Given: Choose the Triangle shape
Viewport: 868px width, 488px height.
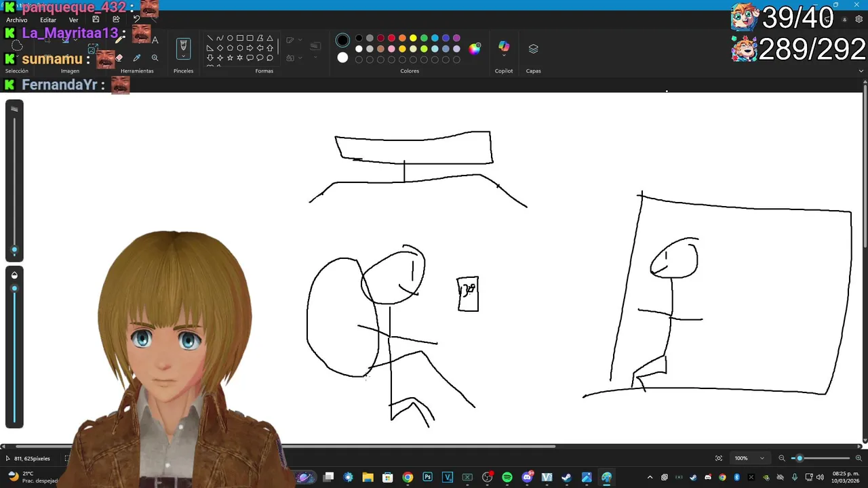Looking at the screenshot, I should pos(270,38).
